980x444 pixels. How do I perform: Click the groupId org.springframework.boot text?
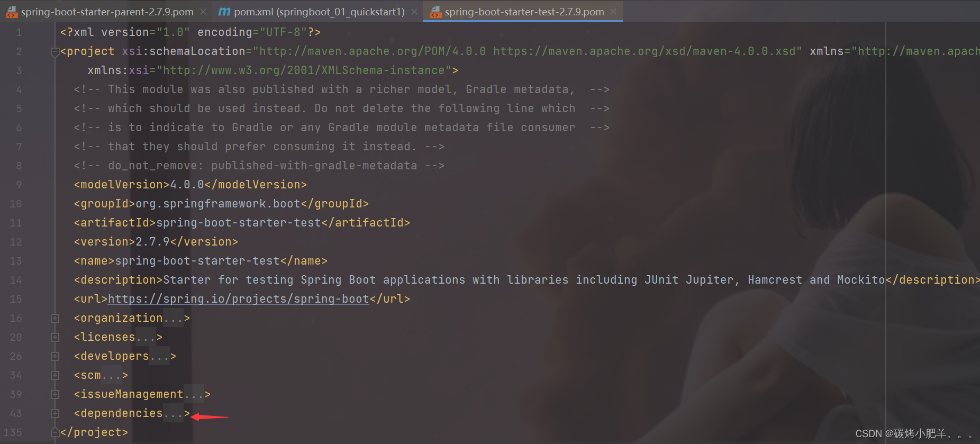(218, 204)
